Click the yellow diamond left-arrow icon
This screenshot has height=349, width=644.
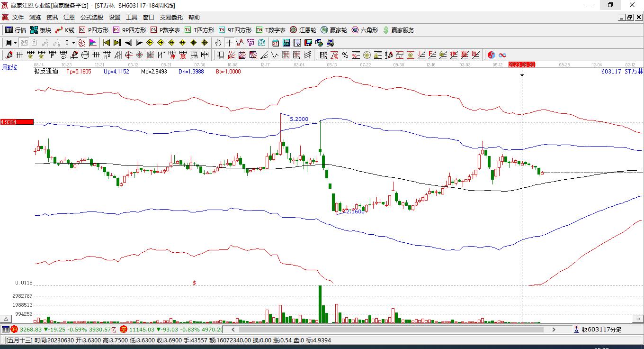(150, 43)
